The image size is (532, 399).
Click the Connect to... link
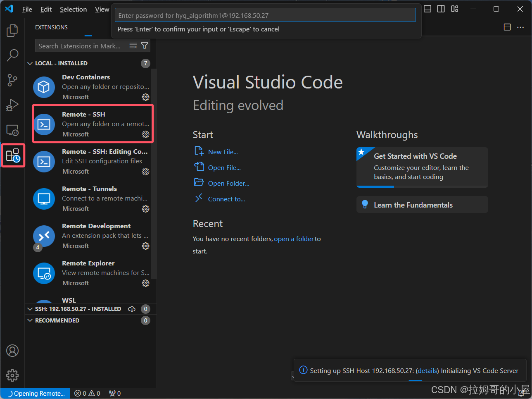(x=226, y=199)
